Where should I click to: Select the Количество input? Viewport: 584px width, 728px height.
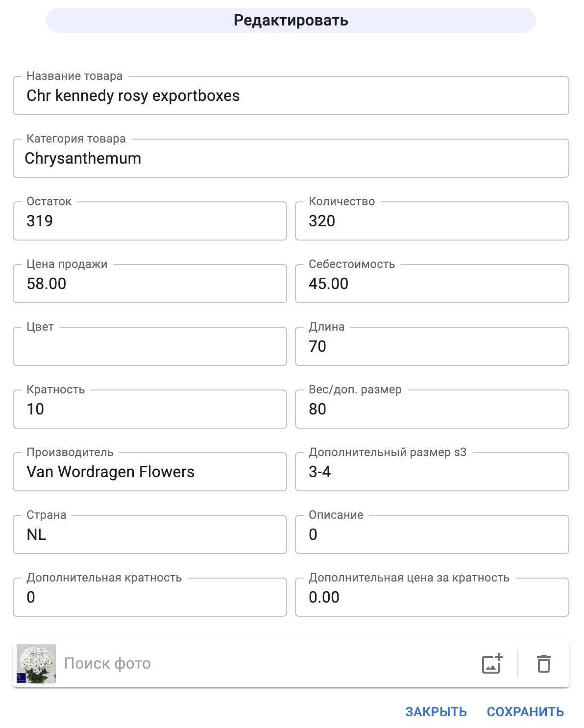coord(432,221)
